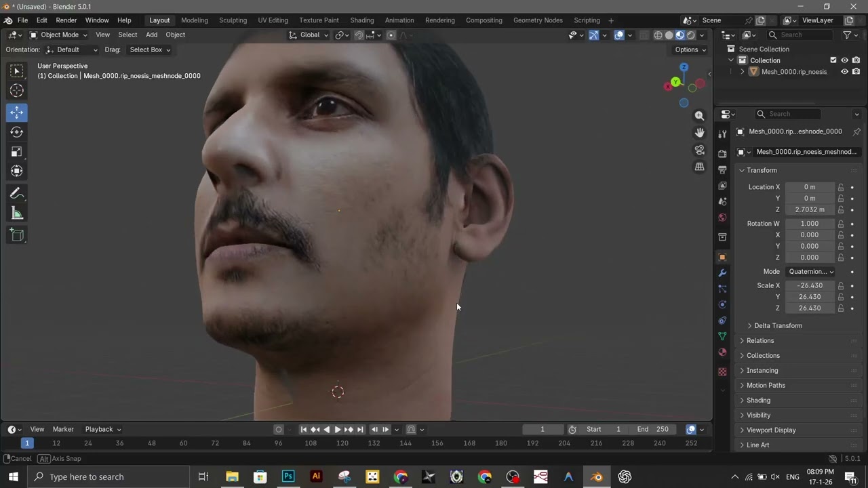Toggle Scale Z lock
Image resolution: width=868 pixels, height=488 pixels.
click(x=841, y=308)
